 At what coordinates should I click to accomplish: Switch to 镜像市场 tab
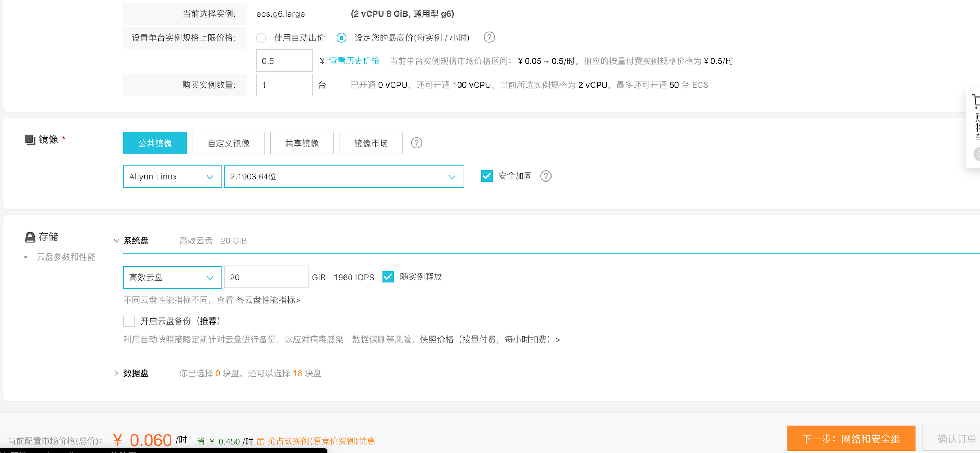pyautogui.click(x=370, y=143)
